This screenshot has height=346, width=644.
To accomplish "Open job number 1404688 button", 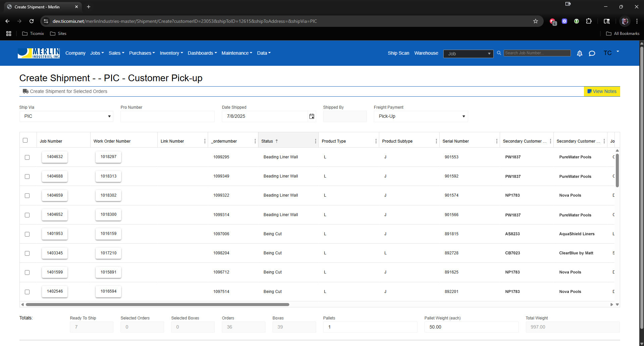I will pyautogui.click(x=55, y=176).
